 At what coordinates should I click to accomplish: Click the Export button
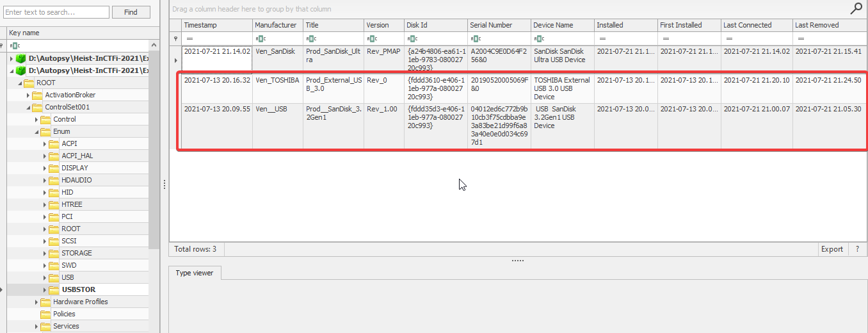click(832, 249)
